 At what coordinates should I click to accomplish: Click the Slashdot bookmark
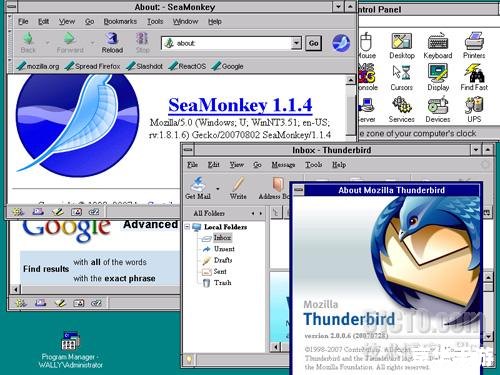[x=145, y=66]
